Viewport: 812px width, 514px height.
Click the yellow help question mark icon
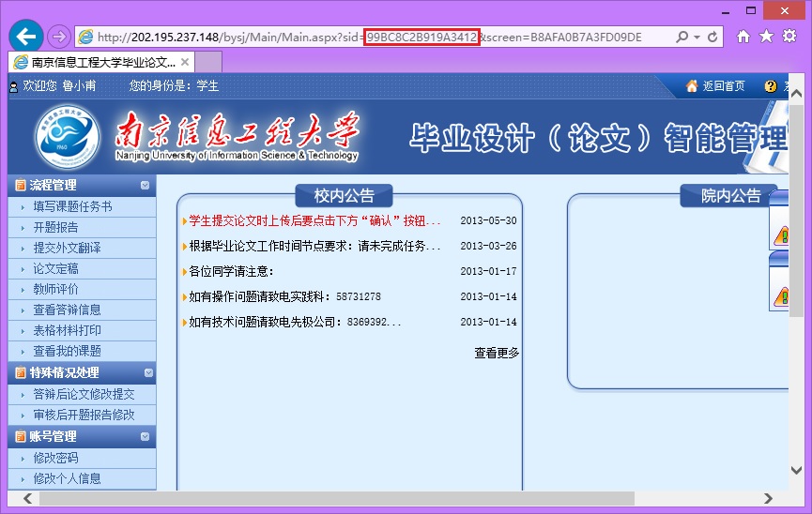(x=771, y=86)
